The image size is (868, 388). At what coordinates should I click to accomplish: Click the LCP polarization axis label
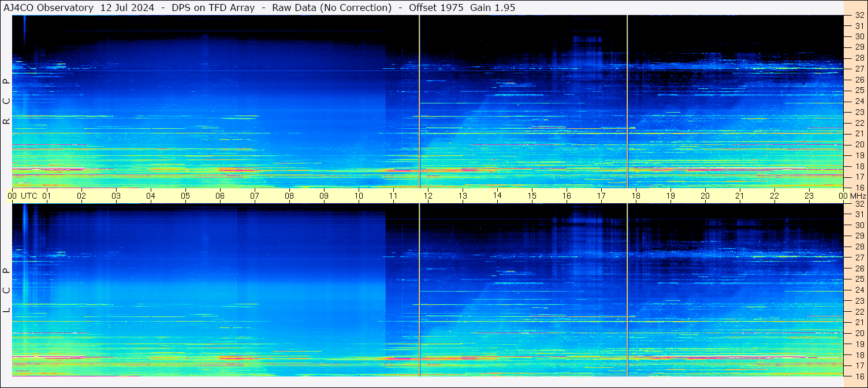6,290
